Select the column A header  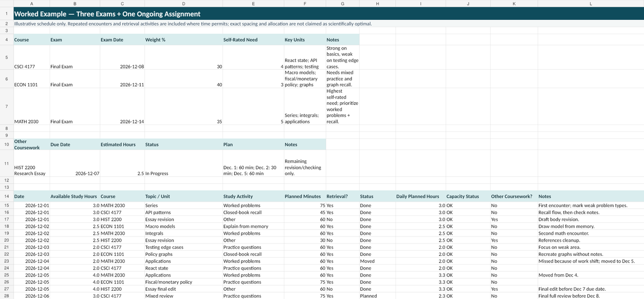coord(31,4)
